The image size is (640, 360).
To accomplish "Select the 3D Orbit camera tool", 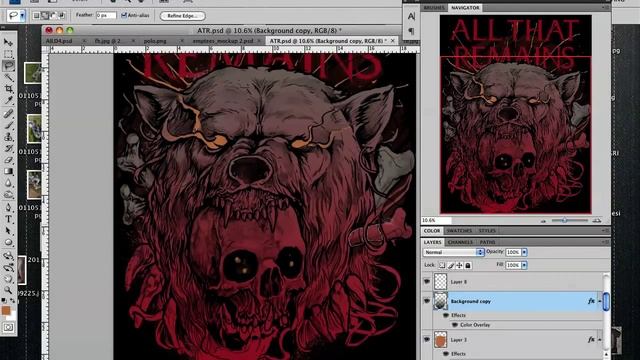I will click(x=8, y=268).
